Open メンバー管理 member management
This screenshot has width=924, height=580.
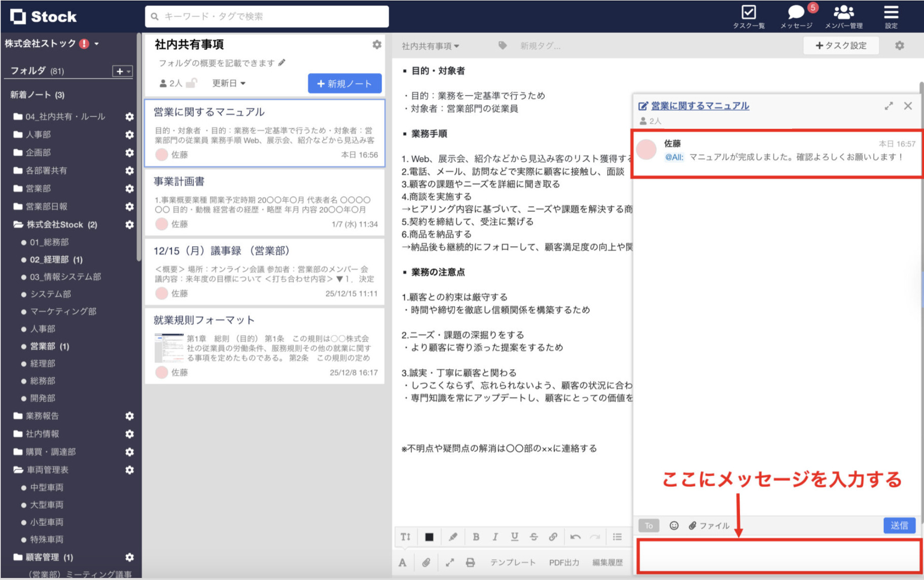click(843, 16)
